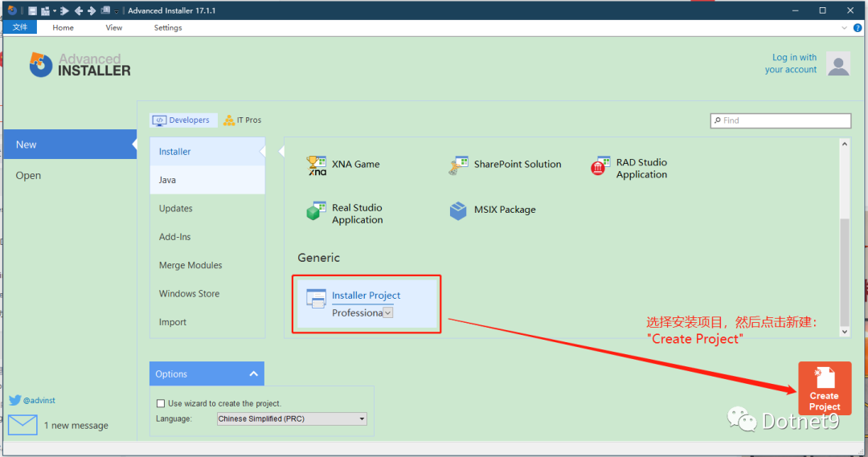The height and width of the screenshot is (457, 868).
Task: Click the Log in with your account link
Action: coord(791,63)
